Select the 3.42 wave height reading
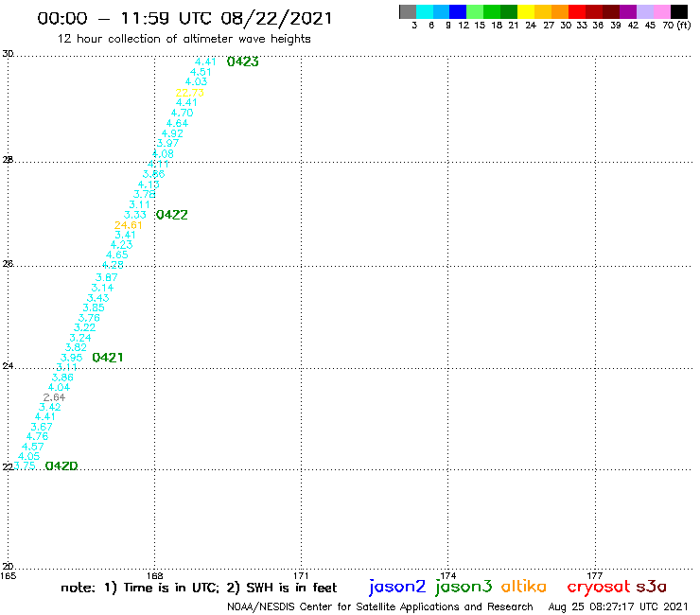This screenshot has width=700, height=615. (x=49, y=407)
